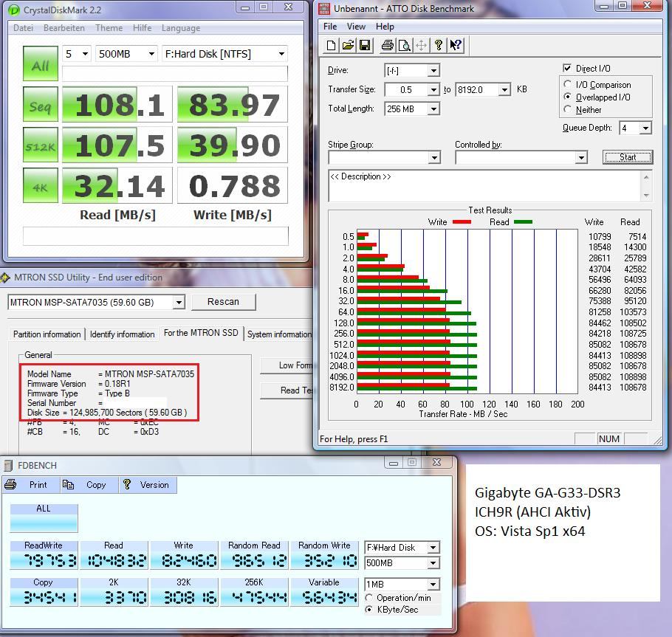Screen dimensions: 672x637
Task: Click FDBENCH window title icon
Action: click(x=8, y=465)
